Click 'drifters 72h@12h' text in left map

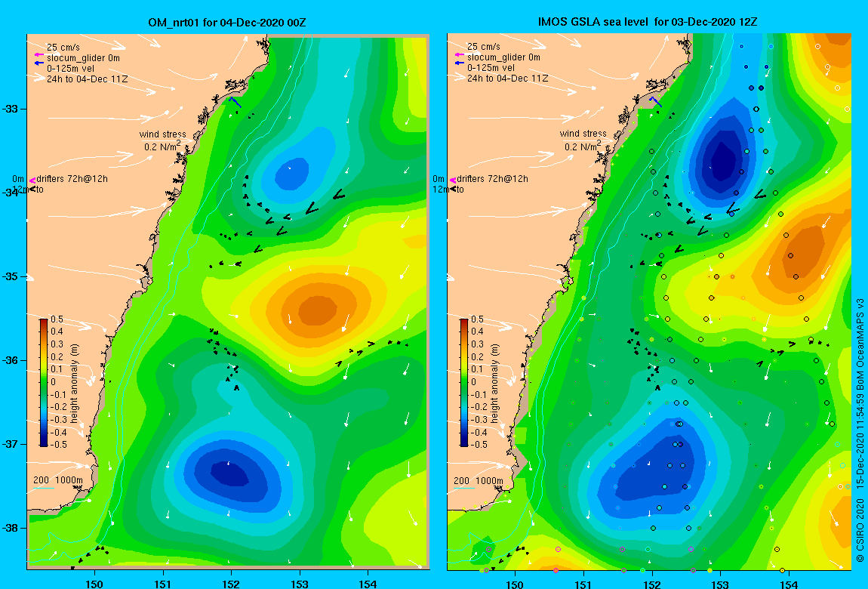[72, 179]
